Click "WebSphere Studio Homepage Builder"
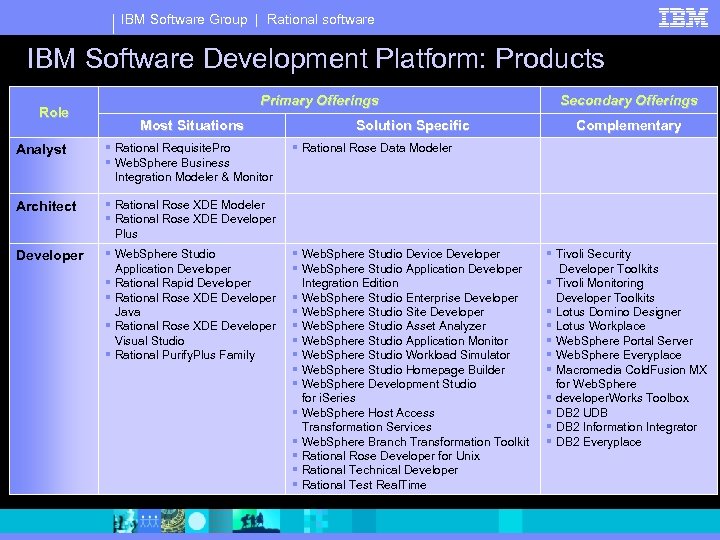The width and height of the screenshot is (720, 540). tap(404, 370)
